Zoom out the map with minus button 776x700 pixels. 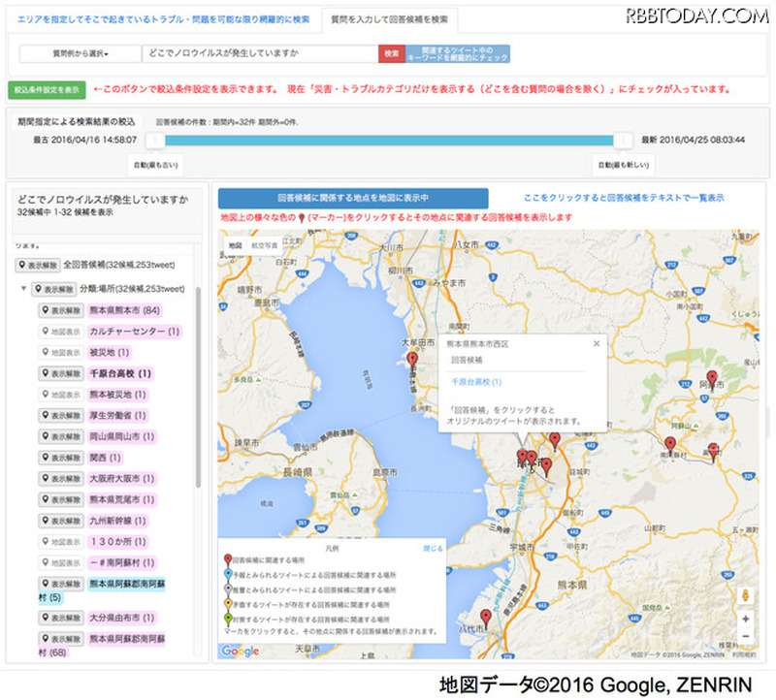tap(744, 637)
